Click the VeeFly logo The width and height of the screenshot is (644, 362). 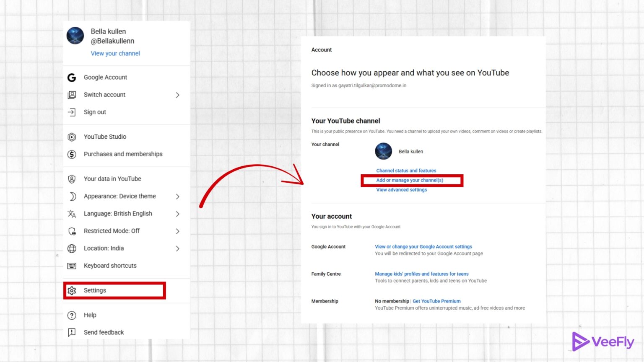[603, 341]
